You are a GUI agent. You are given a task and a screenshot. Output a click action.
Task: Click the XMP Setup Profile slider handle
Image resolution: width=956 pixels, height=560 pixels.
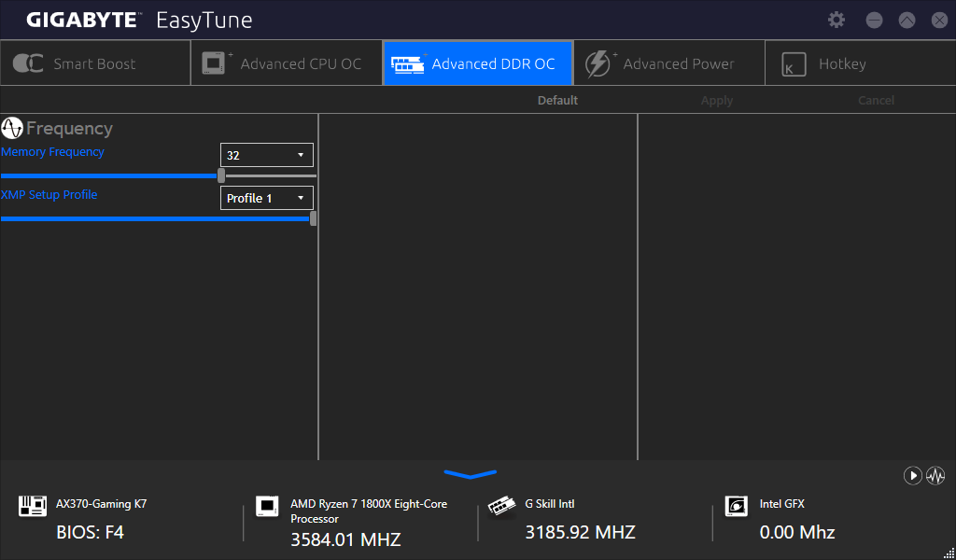click(313, 218)
